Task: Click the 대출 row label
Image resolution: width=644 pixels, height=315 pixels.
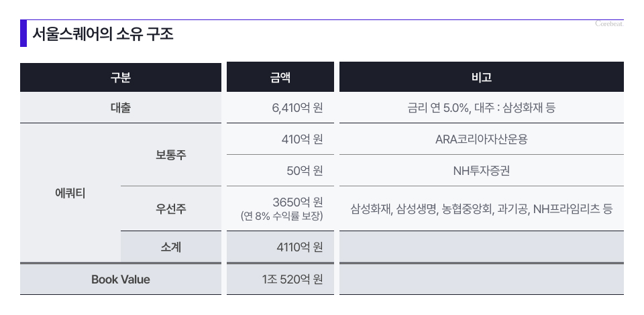Action: click(x=120, y=108)
